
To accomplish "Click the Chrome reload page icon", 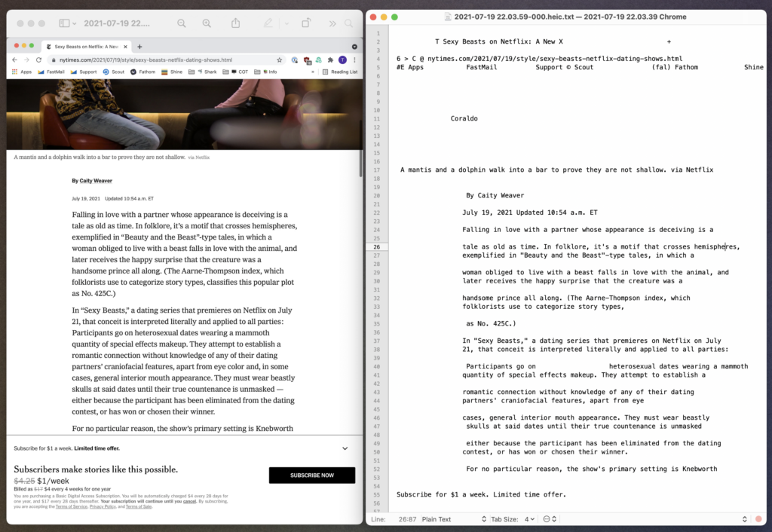I will coord(38,60).
